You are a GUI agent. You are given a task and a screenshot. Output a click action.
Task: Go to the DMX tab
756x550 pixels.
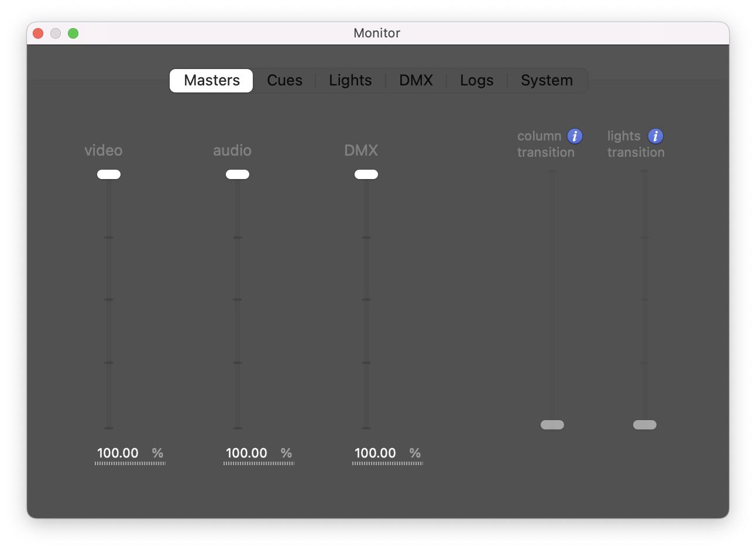pyautogui.click(x=415, y=81)
